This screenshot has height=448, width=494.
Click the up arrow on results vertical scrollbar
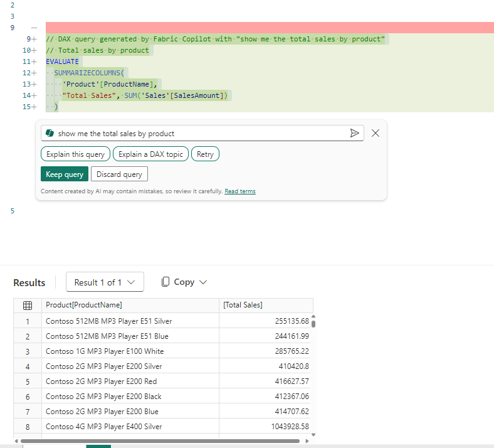tap(313, 317)
